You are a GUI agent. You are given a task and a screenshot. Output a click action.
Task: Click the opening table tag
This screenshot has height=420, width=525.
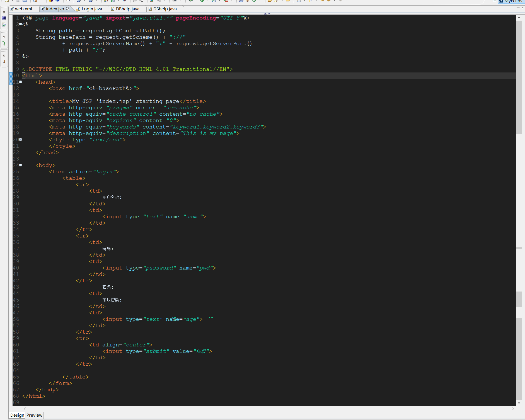pos(74,178)
